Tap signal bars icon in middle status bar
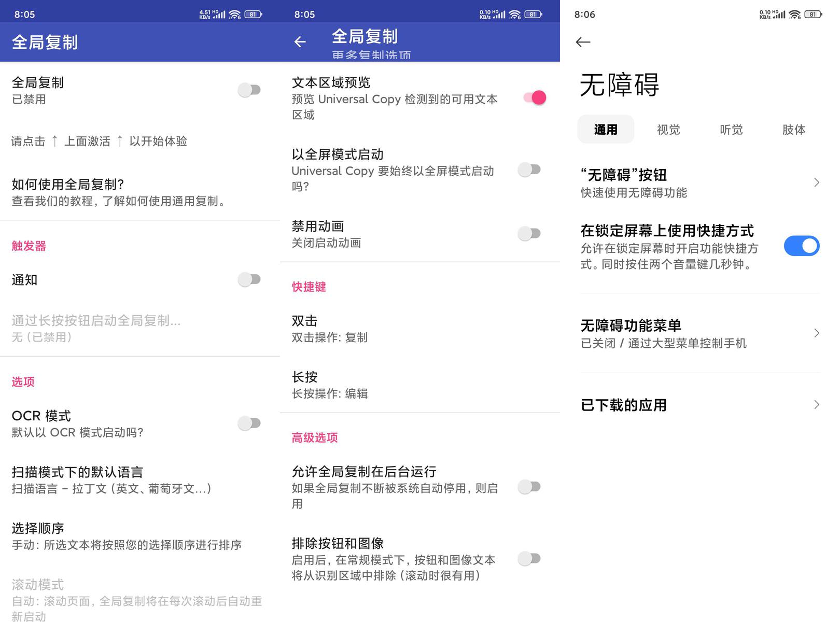The width and height of the screenshot is (840, 622). (499, 15)
